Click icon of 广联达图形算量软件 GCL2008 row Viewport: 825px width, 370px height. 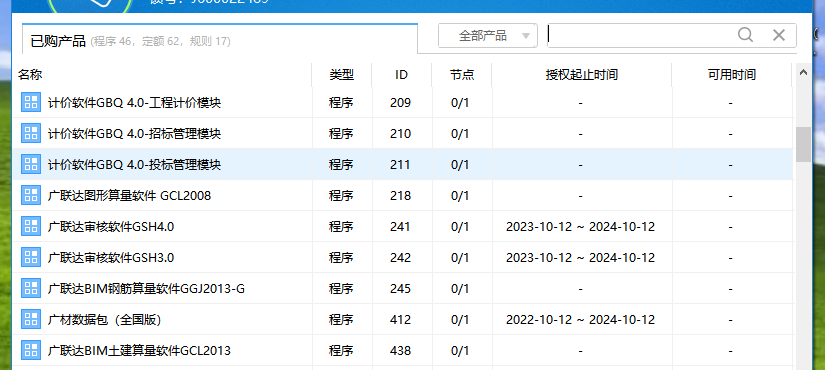click(31, 195)
